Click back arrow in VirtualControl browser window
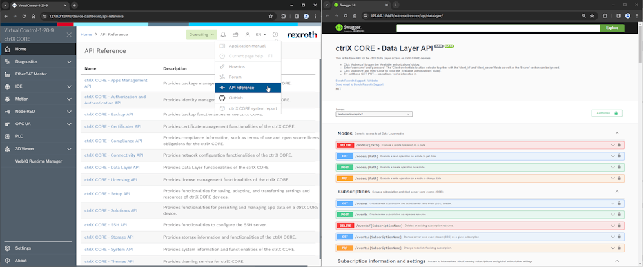 pos(6,16)
